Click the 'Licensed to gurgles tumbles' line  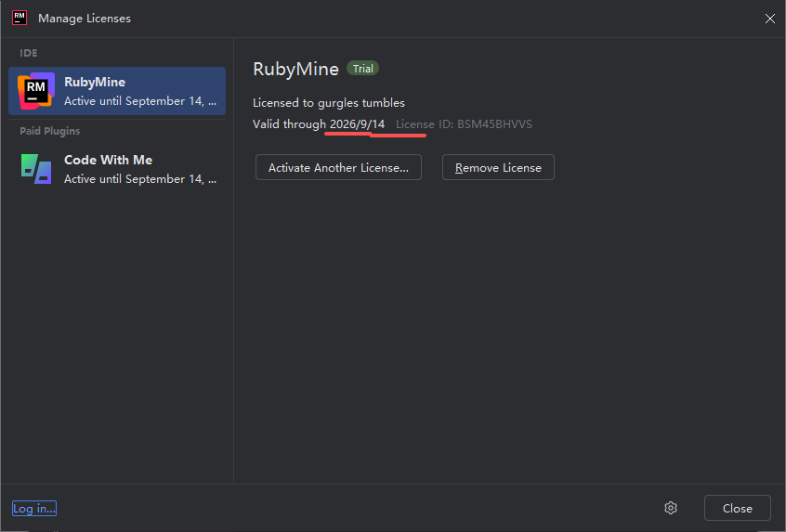[329, 103]
